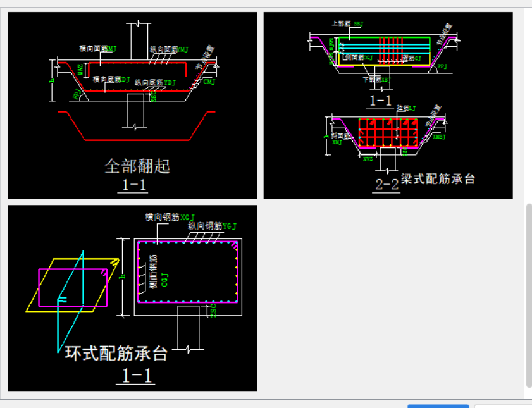The height and width of the screenshot is (408, 532).
Task: Click the vertical scrollbar thumb
Action: [x=529, y=295]
